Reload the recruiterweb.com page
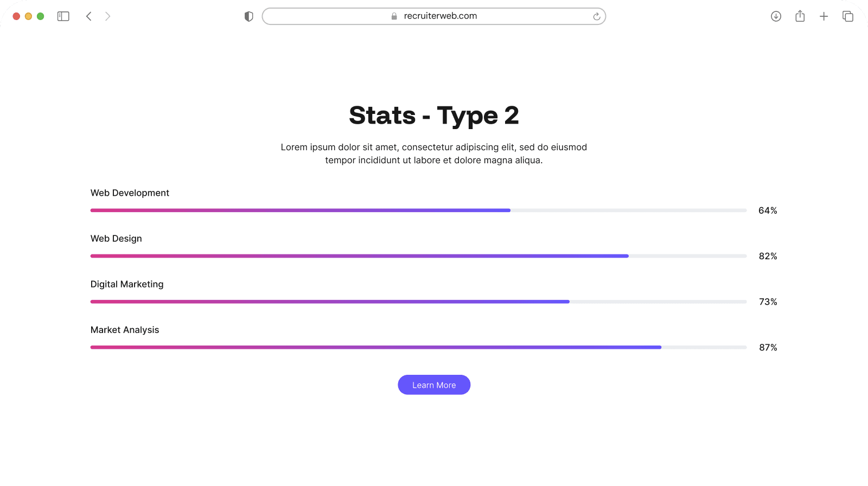This screenshot has height=486, width=868. [x=597, y=16]
